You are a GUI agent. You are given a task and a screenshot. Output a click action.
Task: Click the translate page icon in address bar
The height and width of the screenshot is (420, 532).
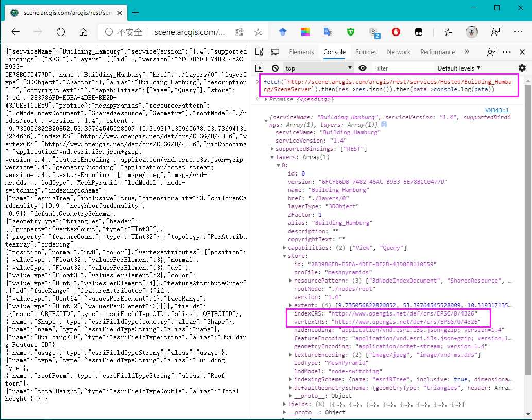[239, 32]
